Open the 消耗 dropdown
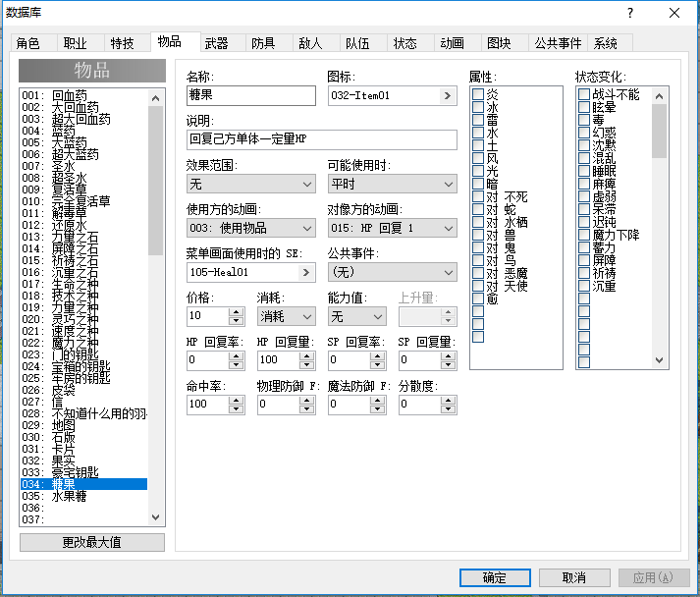 tap(286, 316)
